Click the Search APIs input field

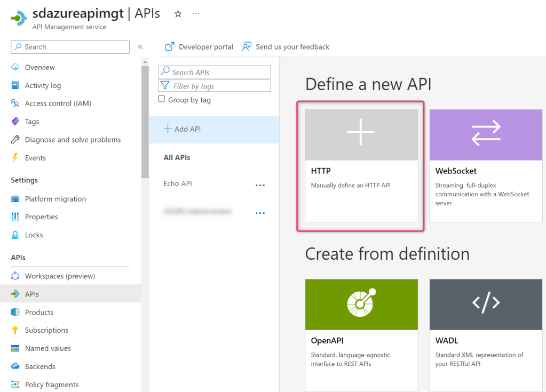tap(215, 72)
